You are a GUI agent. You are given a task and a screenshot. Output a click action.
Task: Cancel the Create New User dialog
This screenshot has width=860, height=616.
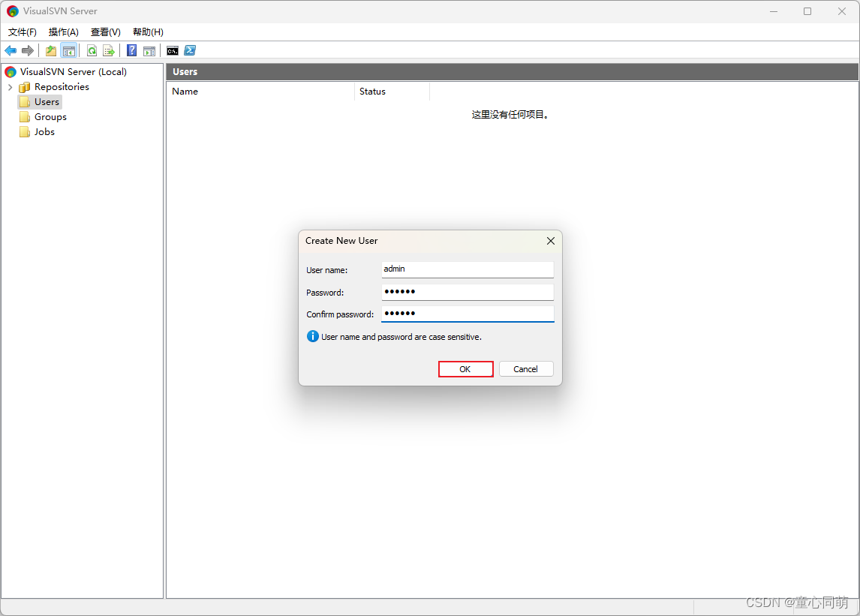coord(526,369)
